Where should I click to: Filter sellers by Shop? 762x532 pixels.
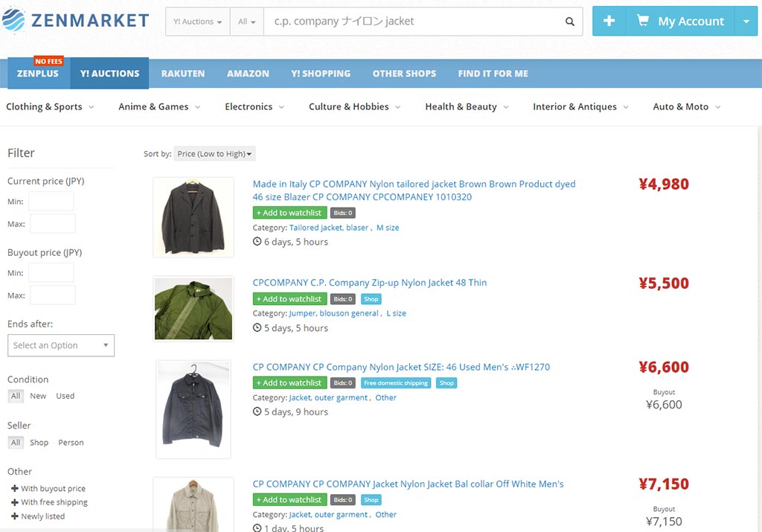point(39,442)
